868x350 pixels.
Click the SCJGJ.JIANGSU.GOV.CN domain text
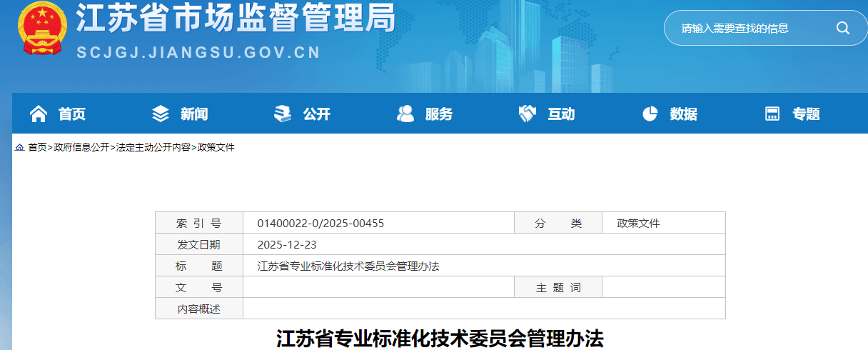198,53
